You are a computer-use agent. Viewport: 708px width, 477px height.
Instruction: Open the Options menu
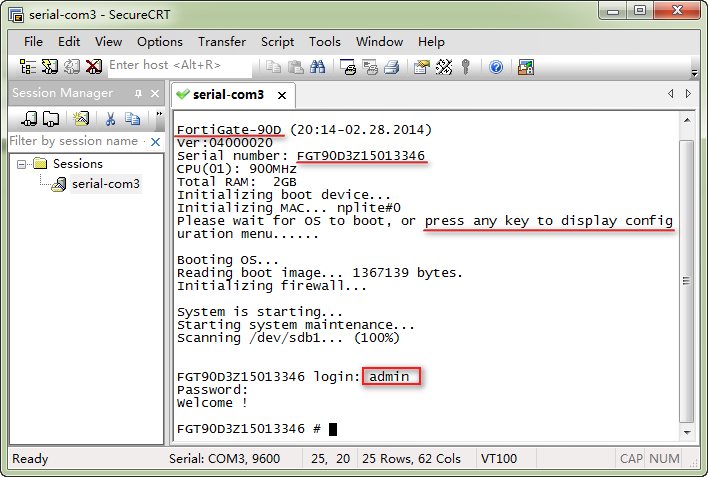tap(160, 42)
